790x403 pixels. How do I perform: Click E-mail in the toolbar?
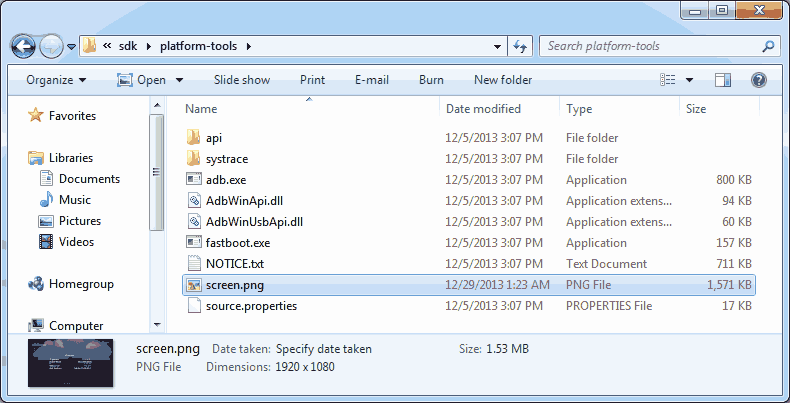pos(372,80)
